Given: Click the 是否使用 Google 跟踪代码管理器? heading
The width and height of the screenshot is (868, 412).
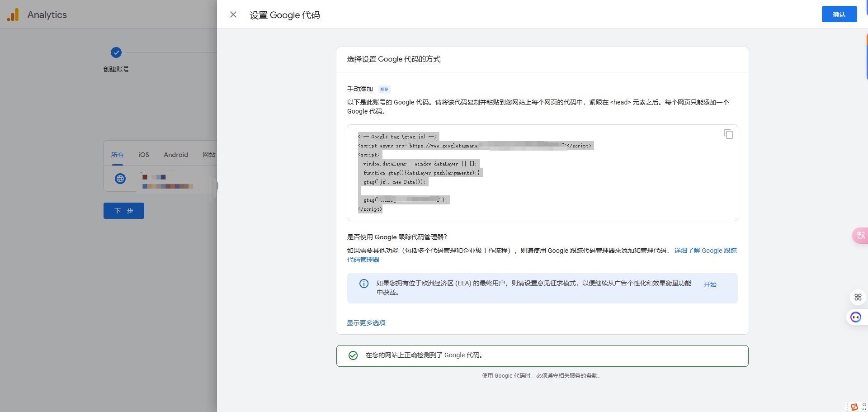Looking at the screenshot, I should tap(397, 237).
